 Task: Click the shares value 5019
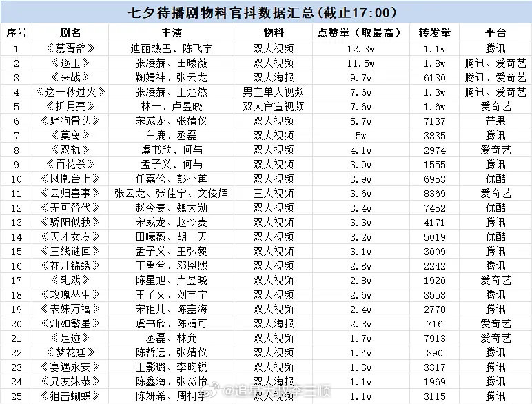coord(435,237)
